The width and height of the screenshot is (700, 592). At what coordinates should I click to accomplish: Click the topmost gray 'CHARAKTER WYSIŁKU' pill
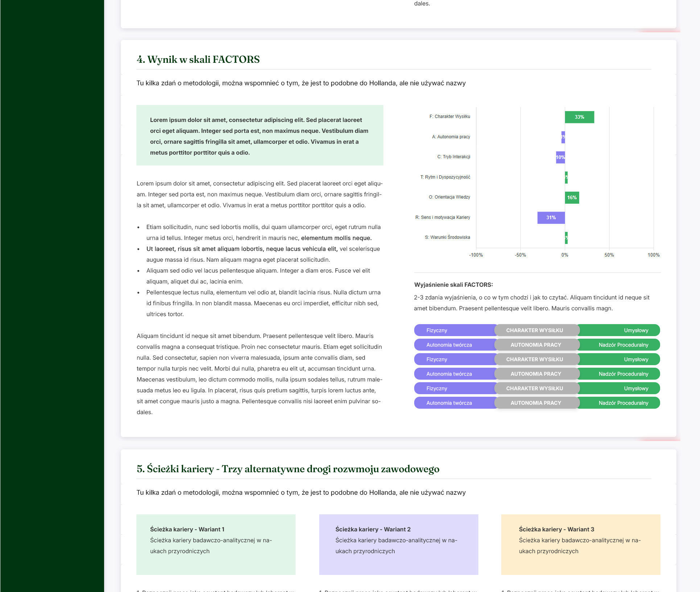coord(535,330)
